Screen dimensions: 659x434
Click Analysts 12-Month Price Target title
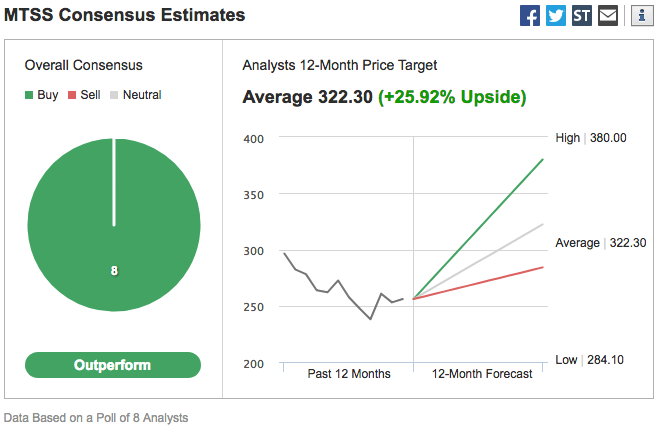340,65
